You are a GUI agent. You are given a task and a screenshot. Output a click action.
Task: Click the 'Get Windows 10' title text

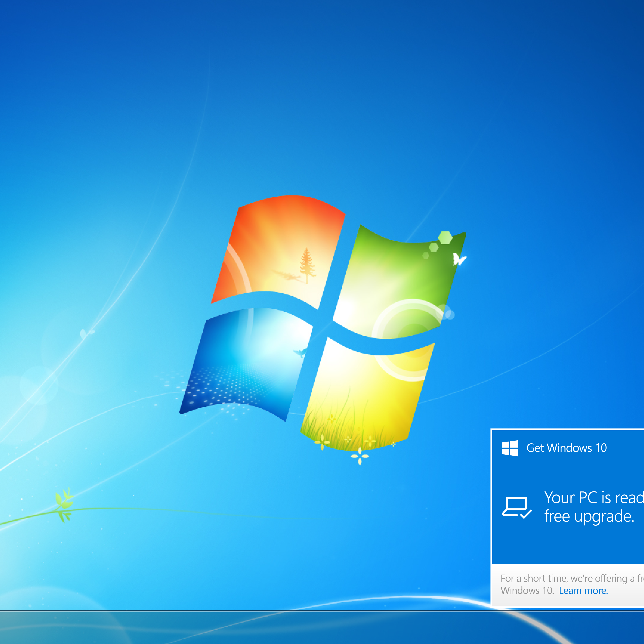point(567,448)
